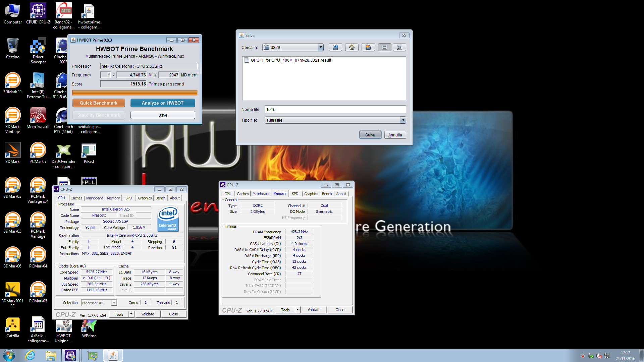This screenshot has height=362, width=644.
Task: Open PCMark 7 desktop icon
Action: pyautogui.click(x=38, y=153)
